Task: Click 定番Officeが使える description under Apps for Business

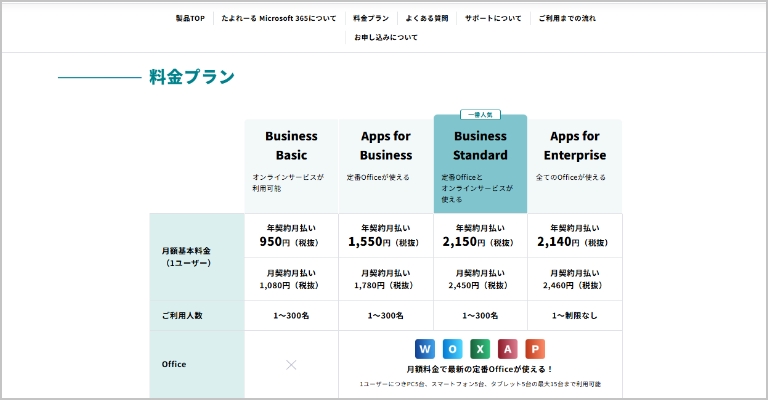Action: coord(378,177)
